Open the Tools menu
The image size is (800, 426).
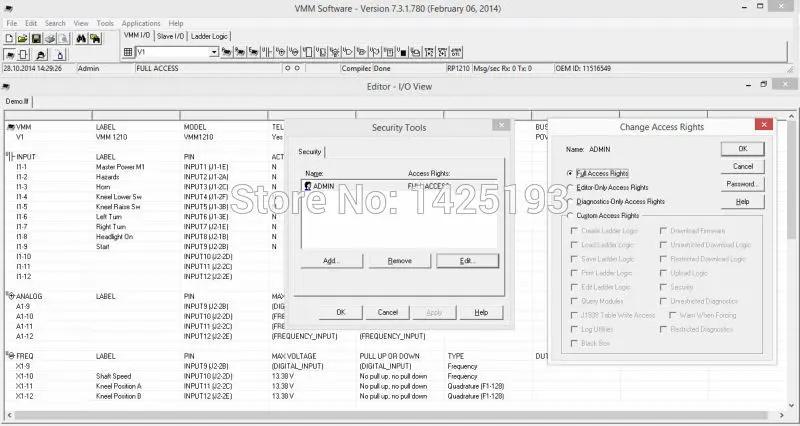coord(105,23)
